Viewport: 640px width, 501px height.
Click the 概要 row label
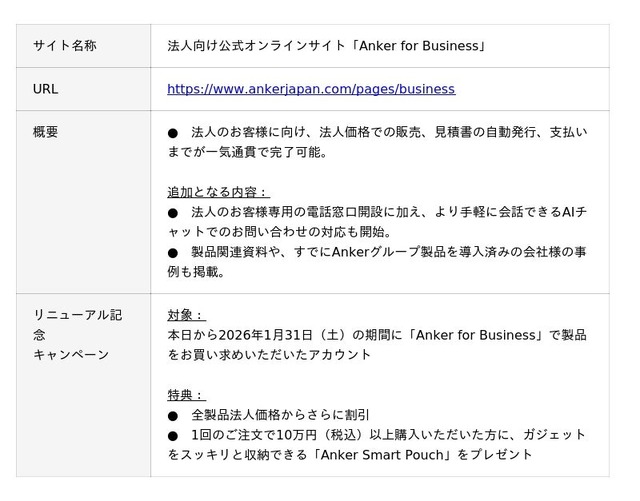[x=46, y=132]
